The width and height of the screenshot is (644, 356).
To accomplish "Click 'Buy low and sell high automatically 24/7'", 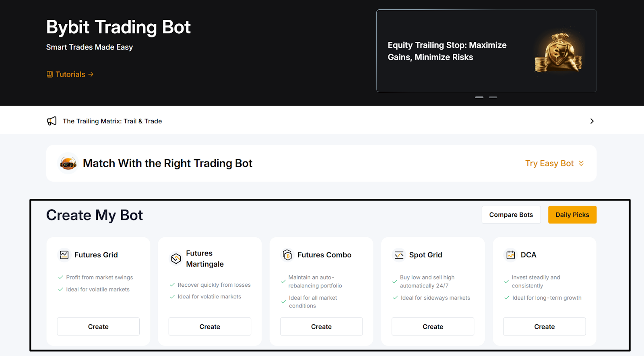I will (x=427, y=281).
